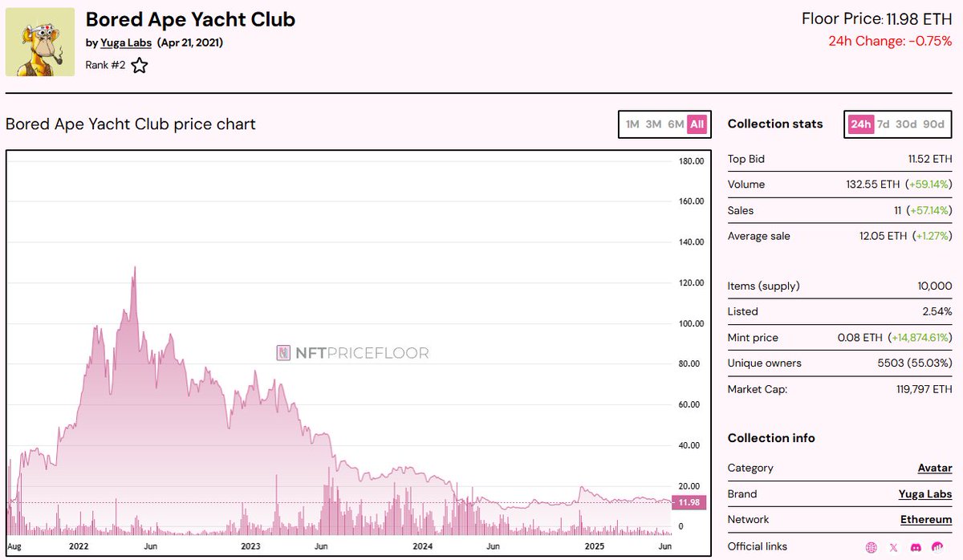Click the Bored Ape Yacht Club title
This screenshot has width=963, height=560.
pos(191,18)
